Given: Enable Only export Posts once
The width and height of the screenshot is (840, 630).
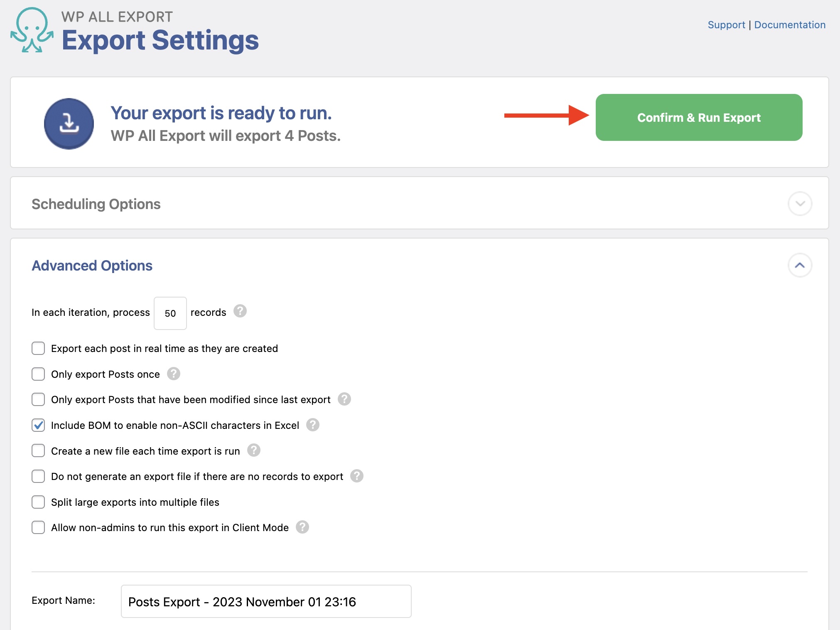Looking at the screenshot, I should click(38, 374).
